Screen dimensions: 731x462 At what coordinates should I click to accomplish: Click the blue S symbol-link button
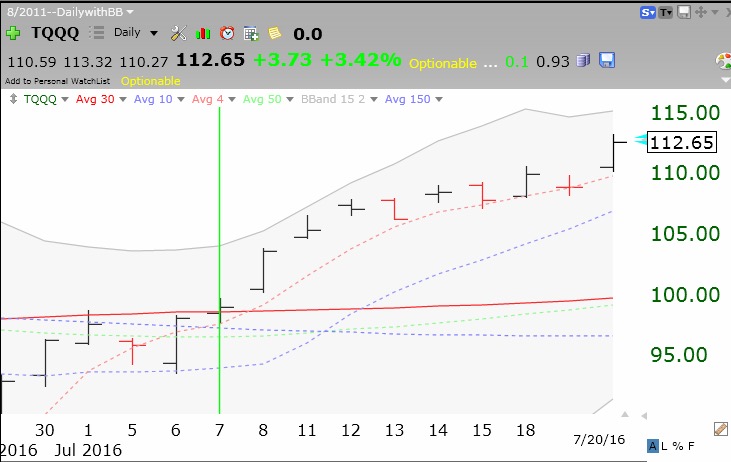tap(648, 13)
